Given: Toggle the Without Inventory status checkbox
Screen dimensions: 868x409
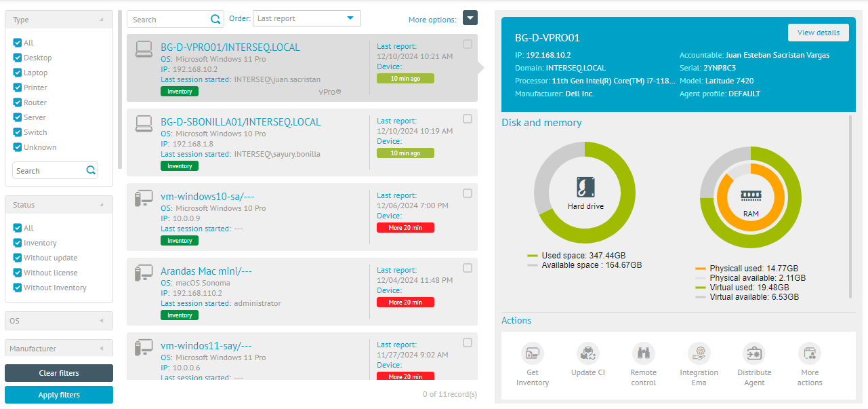Looking at the screenshot, I should [18, 288].
